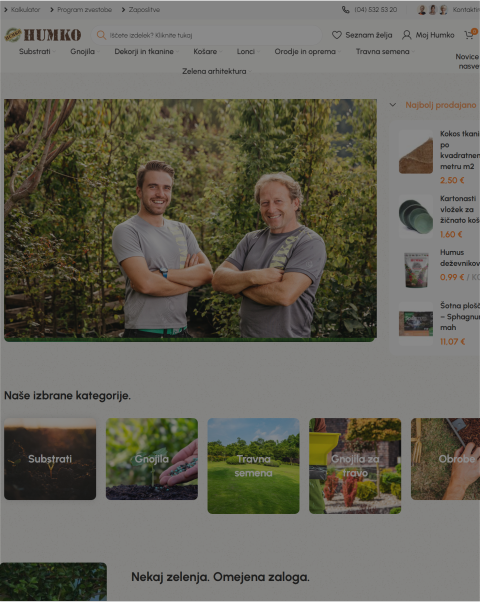This screenshot has width=480, height=602.
Task: Click the contact staff avatars
Action: pyautogui.click(x=433, y=10)
